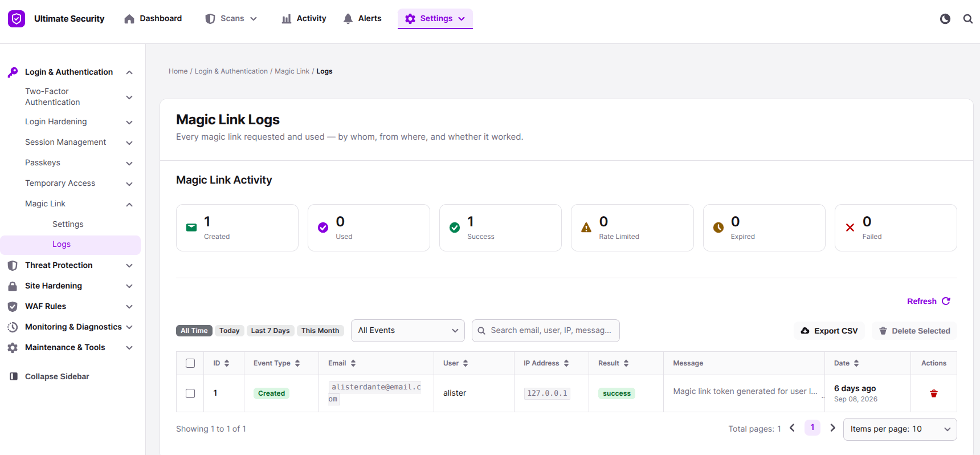Sort by User column arrows
The width and height of the screenshot is (980, 455).
(465, 363)
